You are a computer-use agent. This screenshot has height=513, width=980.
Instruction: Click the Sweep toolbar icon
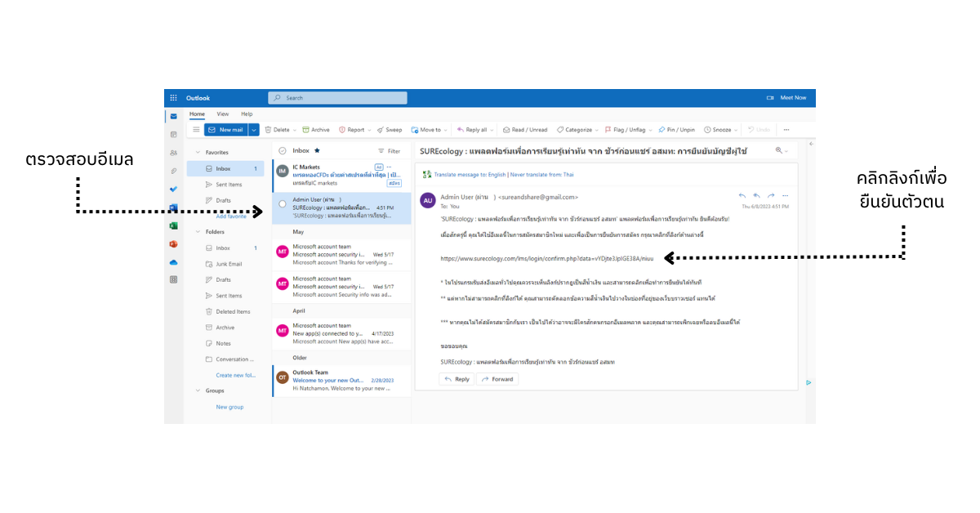(389, 130)
